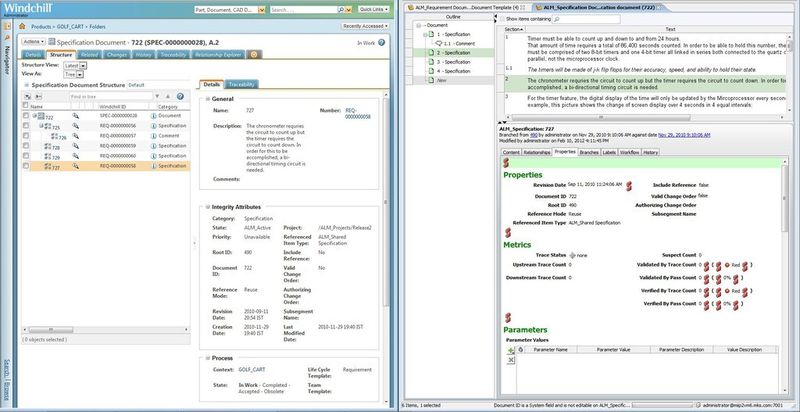Click the page icon of the New outline item

coord(431,81)
